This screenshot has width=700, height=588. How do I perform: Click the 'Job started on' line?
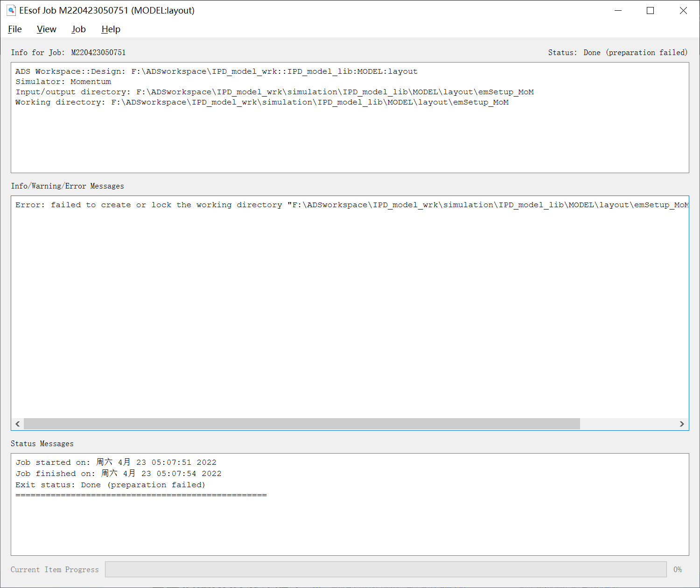[116, 462]
